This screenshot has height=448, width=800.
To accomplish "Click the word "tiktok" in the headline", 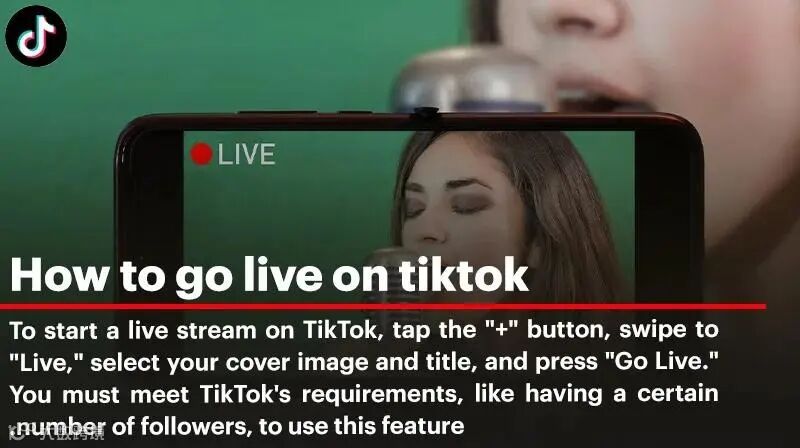I will pyautogui.click(x=463, y=275).
